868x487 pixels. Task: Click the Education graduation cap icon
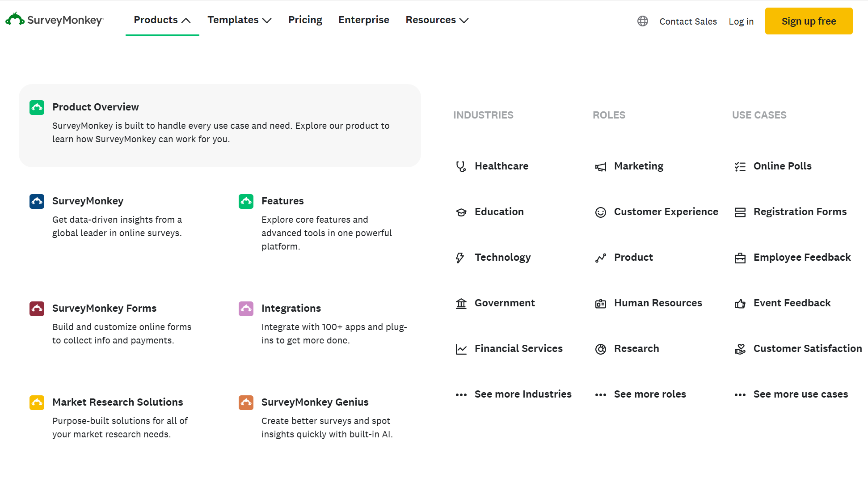tap(461, 212)
